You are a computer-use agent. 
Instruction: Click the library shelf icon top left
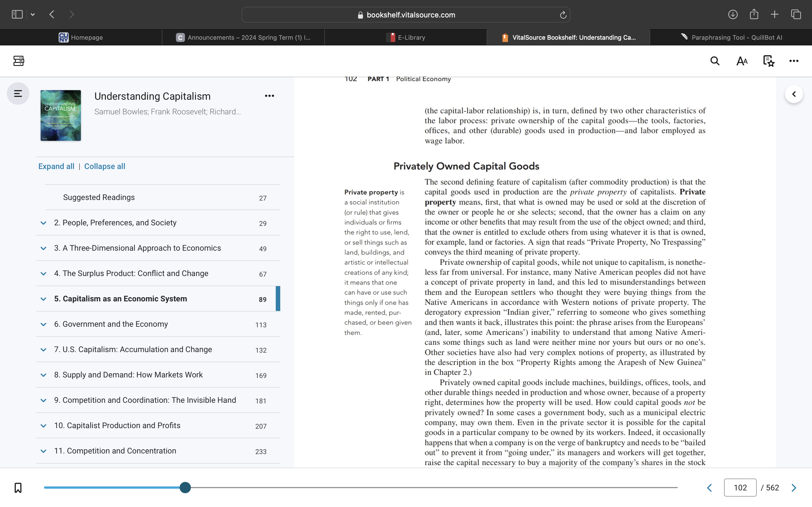(18, 61)
